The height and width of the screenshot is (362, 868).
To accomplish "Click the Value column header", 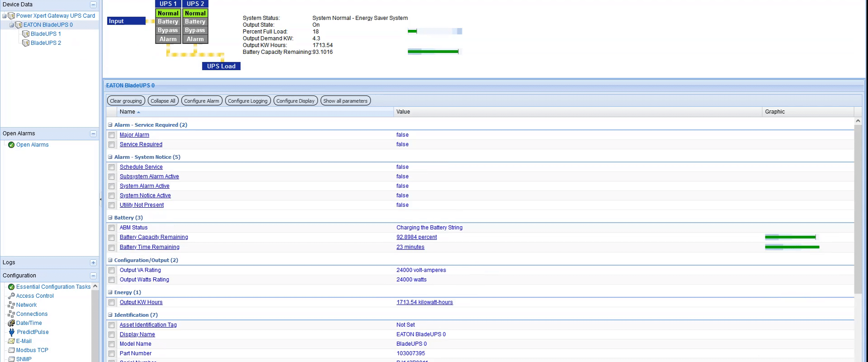I will click(x=577, y=112).
